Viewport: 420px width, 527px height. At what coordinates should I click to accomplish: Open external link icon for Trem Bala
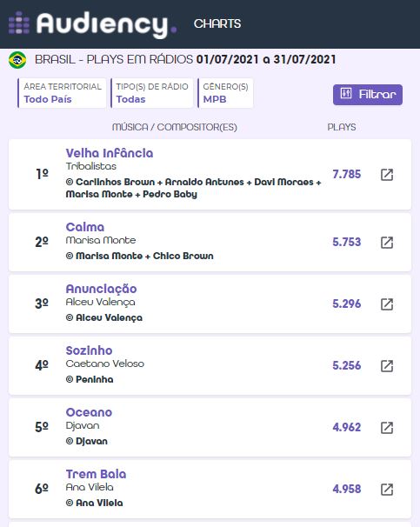(x=387, y=490)
